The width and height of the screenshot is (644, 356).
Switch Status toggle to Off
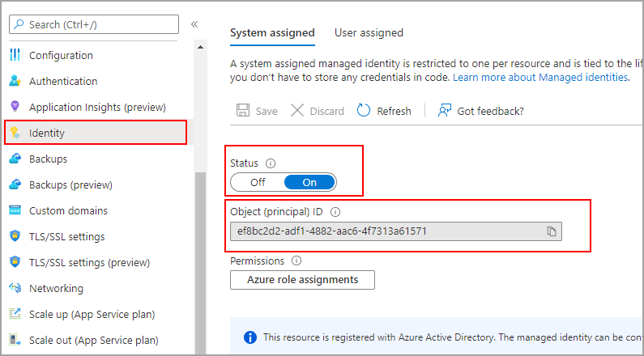258,182
